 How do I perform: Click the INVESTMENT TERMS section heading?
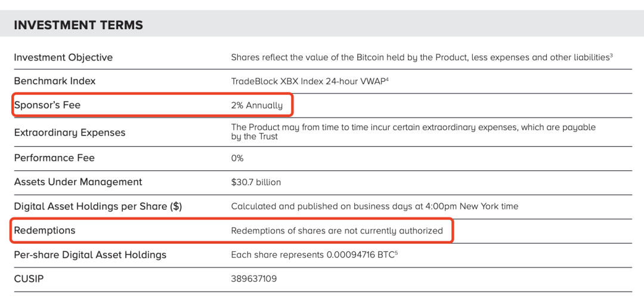point(78,25)
